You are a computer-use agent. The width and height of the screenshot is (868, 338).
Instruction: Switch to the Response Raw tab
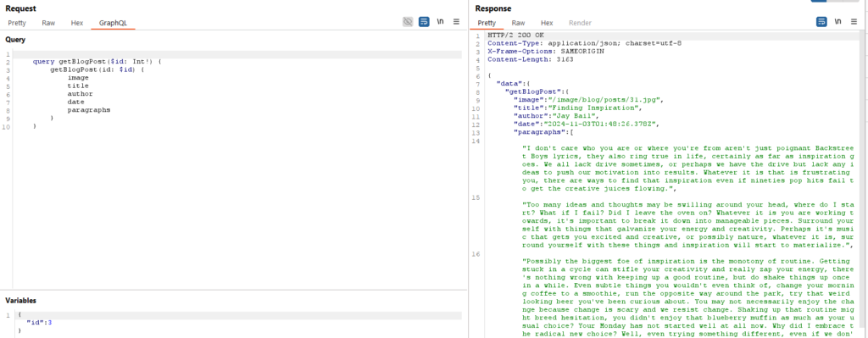pyautogui.click(x=518, y=23)
